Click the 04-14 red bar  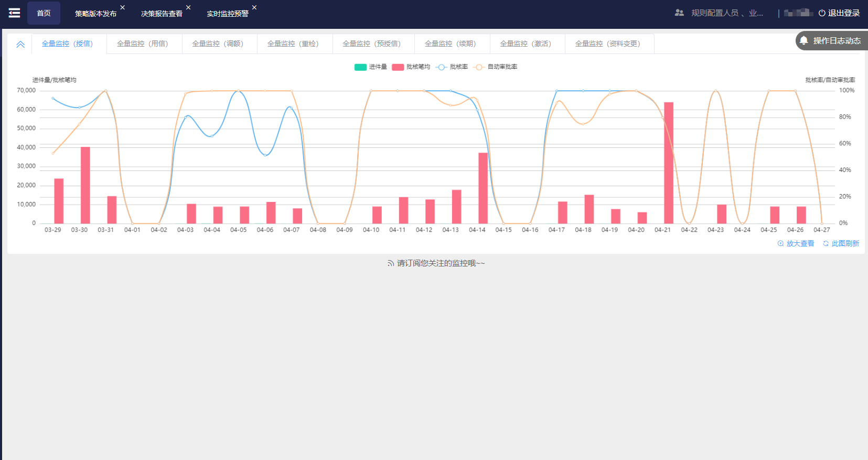pyautogui.click(x=483, y=188)
